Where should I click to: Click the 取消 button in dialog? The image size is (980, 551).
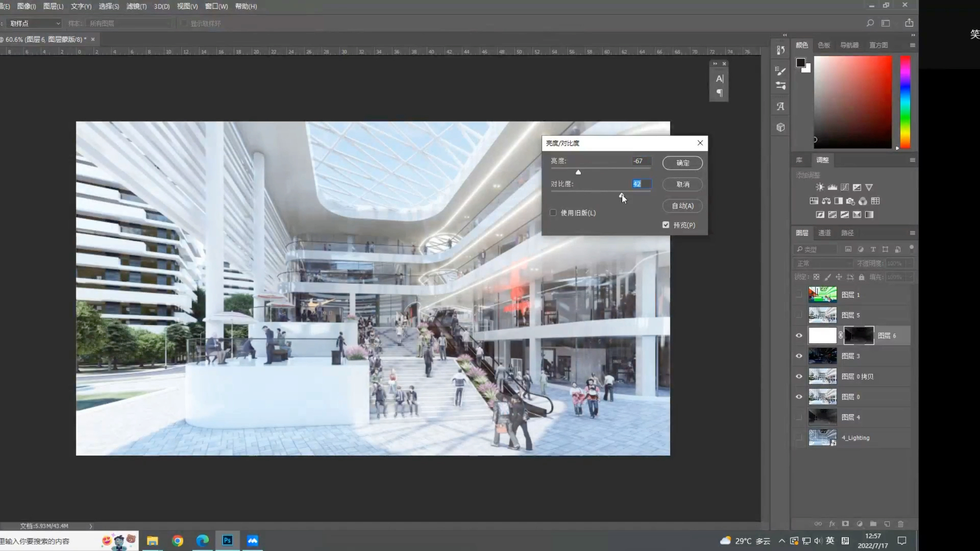682,185
